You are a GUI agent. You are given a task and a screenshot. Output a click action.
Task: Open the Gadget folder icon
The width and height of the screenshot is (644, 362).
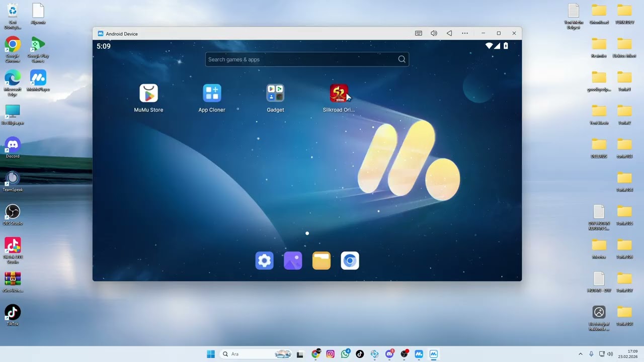click(x=275, y=94)
